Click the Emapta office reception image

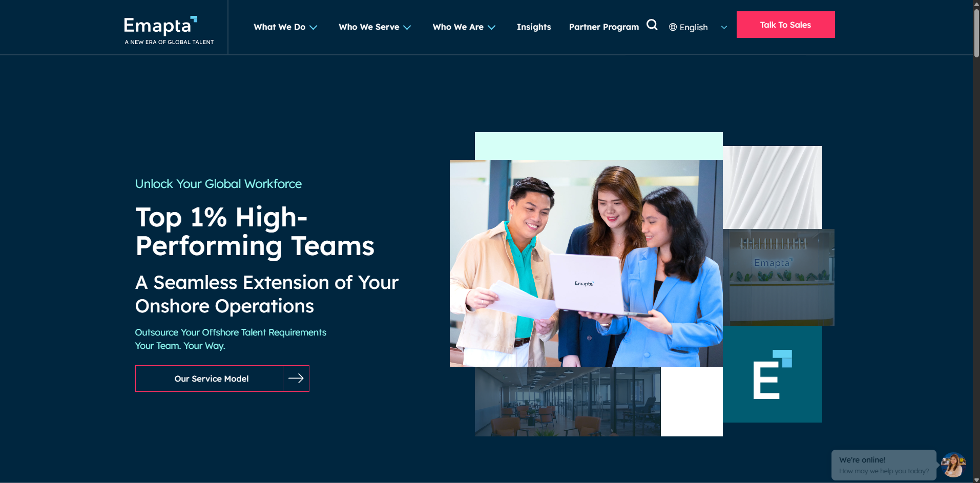coord(778,277)
